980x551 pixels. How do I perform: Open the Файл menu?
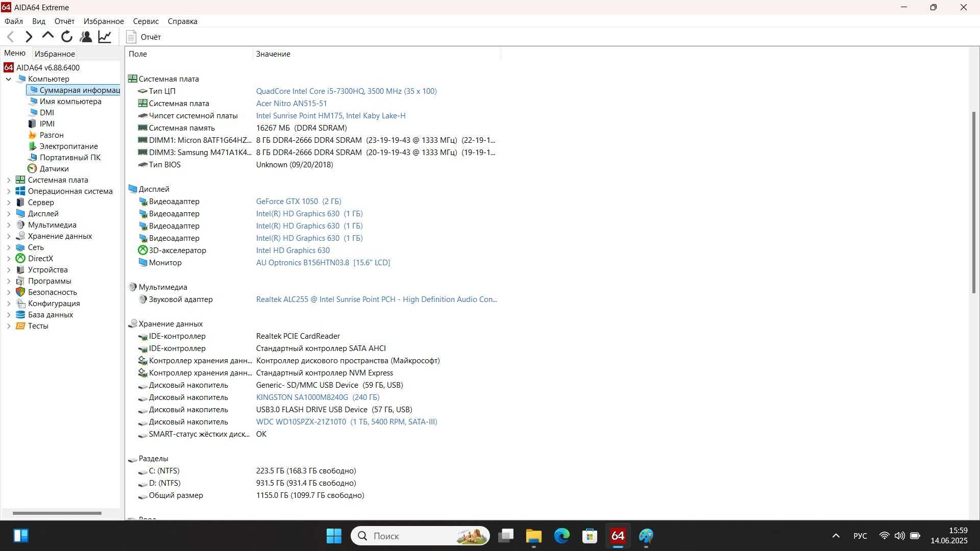(x=14, y=21)
